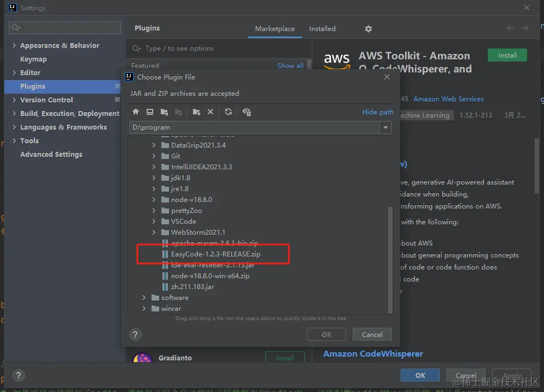The height and width of the screenshot is (392, 544).
Task: Expand the software folder
Action: click(x=144, y=297)
